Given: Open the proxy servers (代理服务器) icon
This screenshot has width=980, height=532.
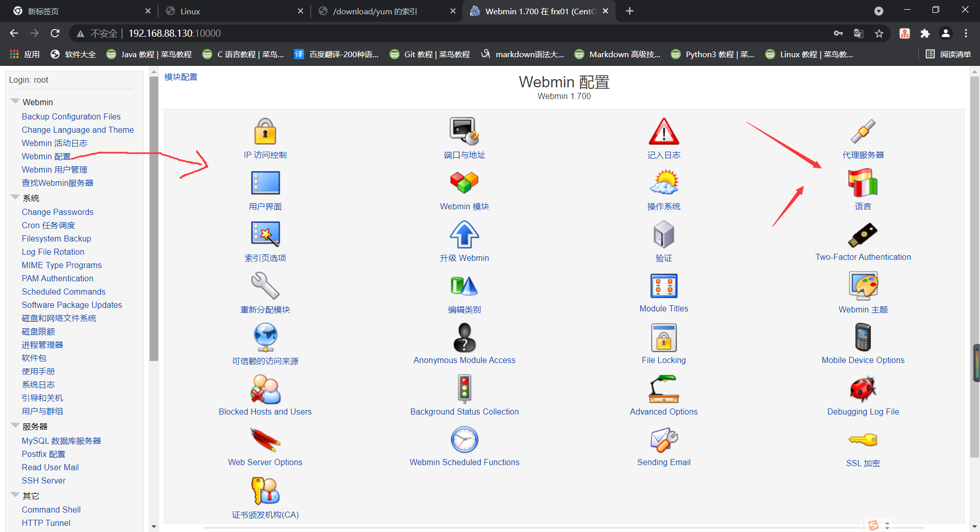Looking at the screenshot, I should tap(863, 132).
